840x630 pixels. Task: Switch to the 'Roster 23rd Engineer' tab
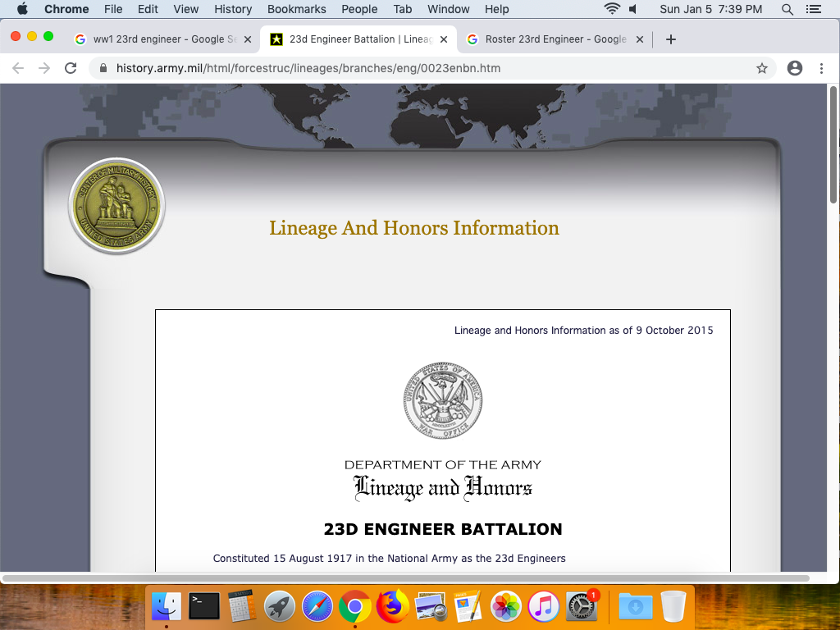click(x=550, y=39)
